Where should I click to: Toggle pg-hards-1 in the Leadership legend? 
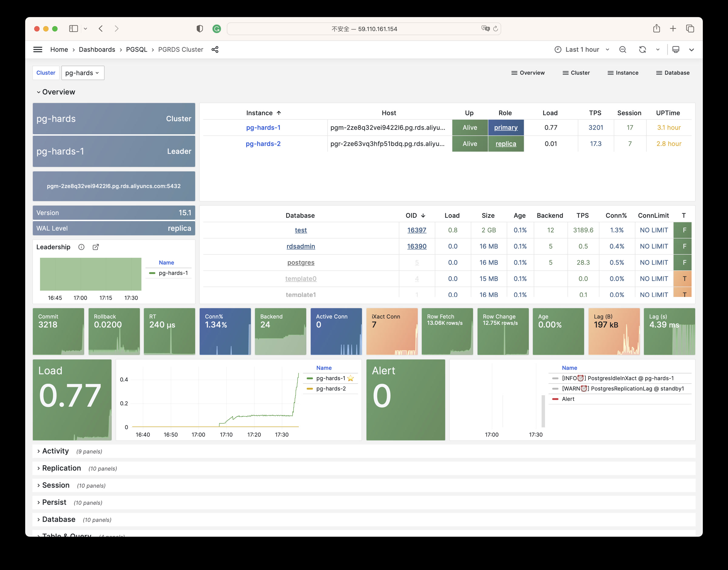[x=173, y=273]
